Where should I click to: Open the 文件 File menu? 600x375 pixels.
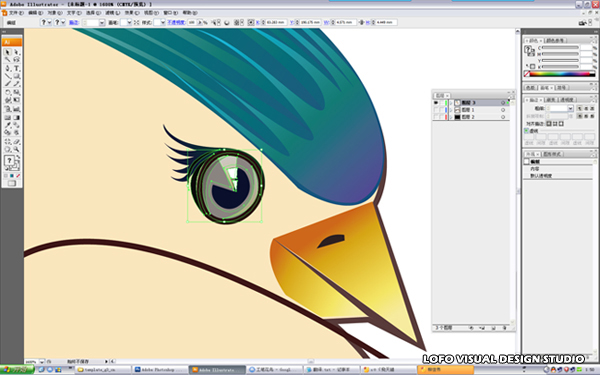coord(16,13)
